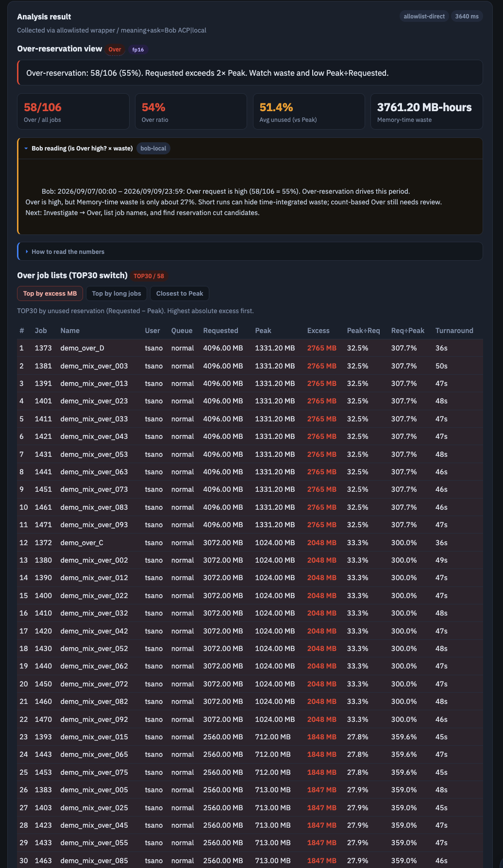
Task: Open the 54% Over ratio card
Action: (191, 112)
